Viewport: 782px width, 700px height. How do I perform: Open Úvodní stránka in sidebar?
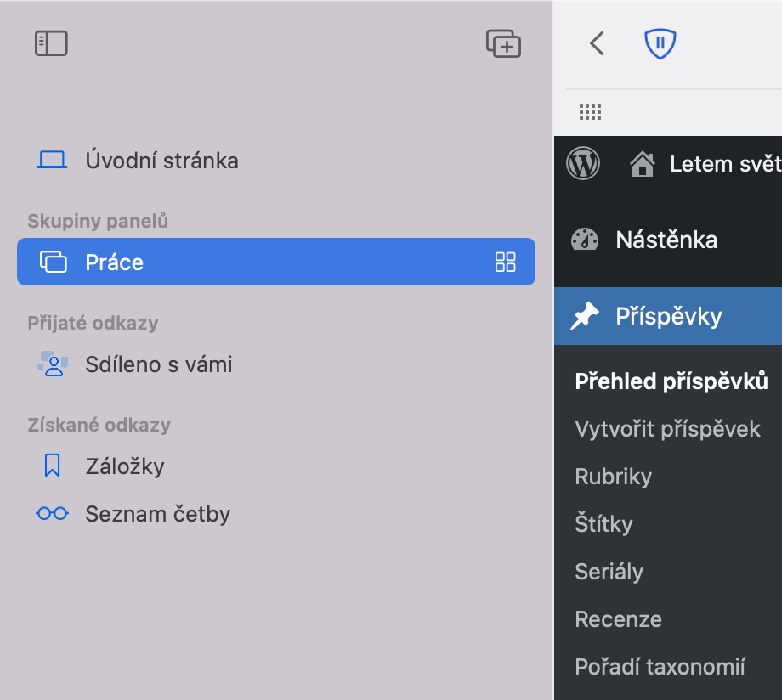161,160
